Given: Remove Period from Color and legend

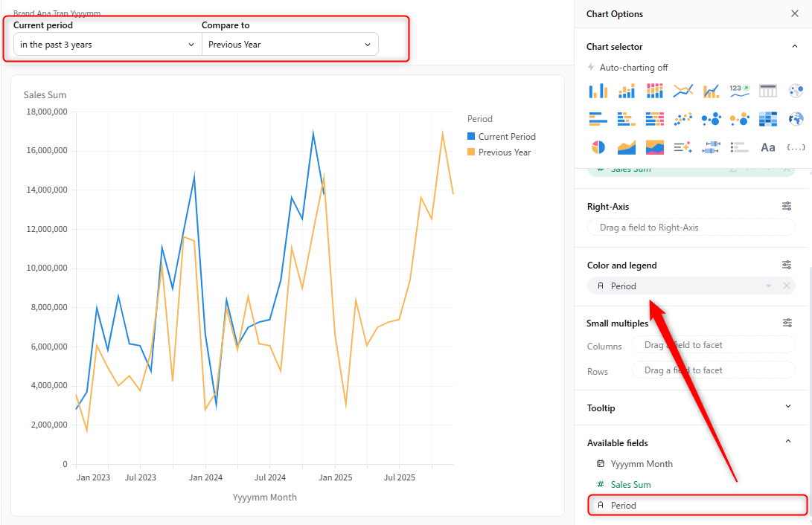Looking at the screenshot, I should click(x=787, y=286).
